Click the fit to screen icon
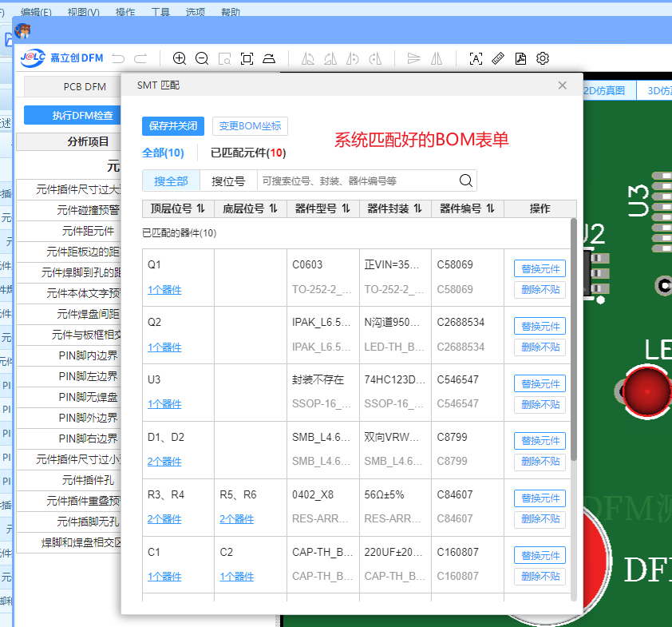 click(x=247, y=58)
